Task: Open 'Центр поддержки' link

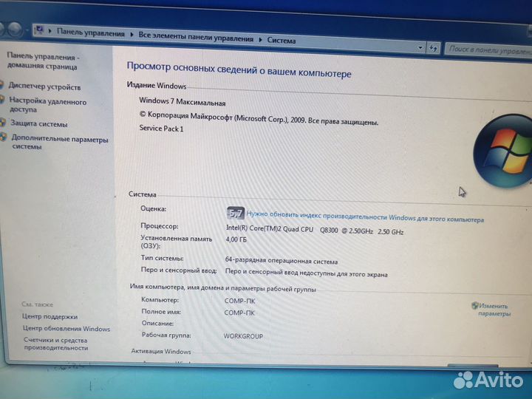Action: point(50,316)
